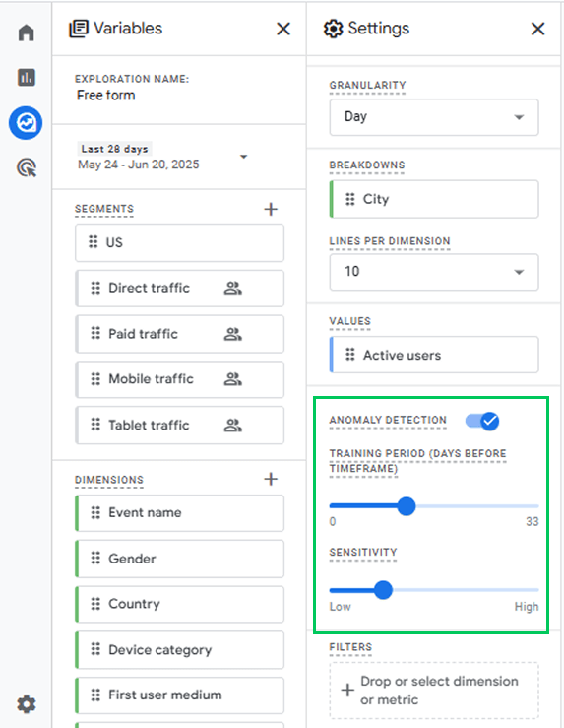Toggle the Anomaly Detection switch off
The height and width of the screenshot is (728, 564).
(x=482, y=421)
